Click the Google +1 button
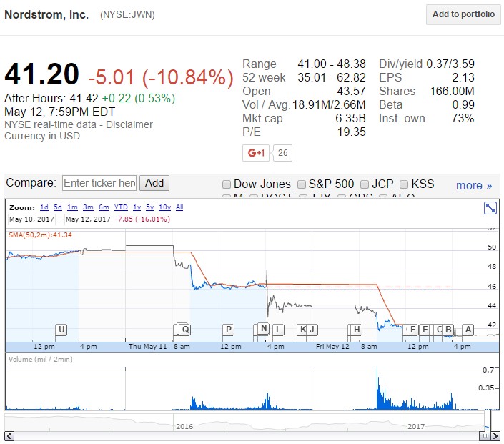 [x=256, y=153]
